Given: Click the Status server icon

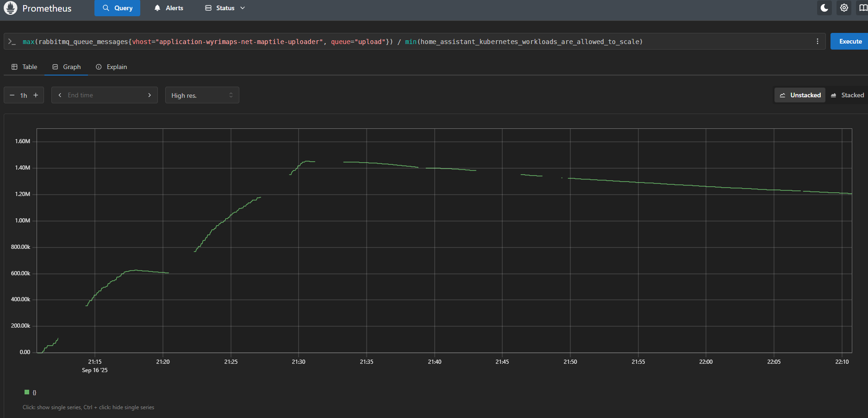Looking at the screenshot, I should pos(208,8).
